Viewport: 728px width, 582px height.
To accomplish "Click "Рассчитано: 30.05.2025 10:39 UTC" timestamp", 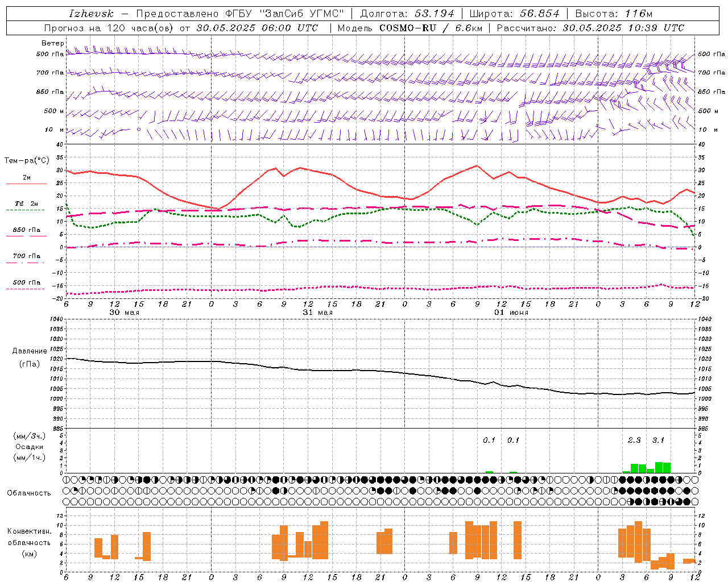I will [590, 28].
